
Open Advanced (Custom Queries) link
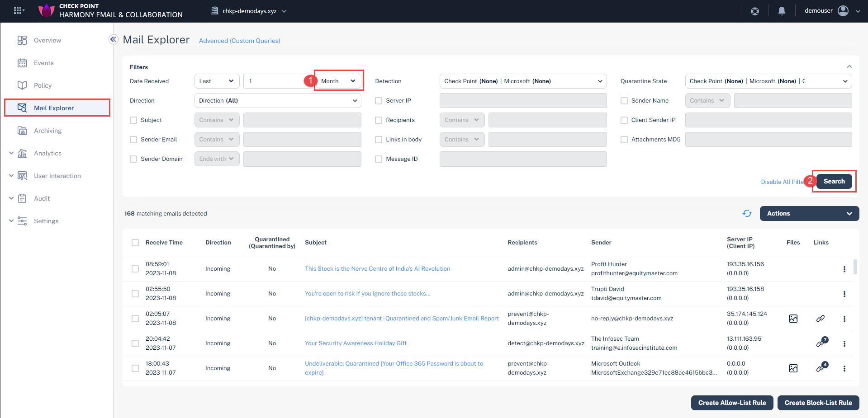click(x=240, y=41)
